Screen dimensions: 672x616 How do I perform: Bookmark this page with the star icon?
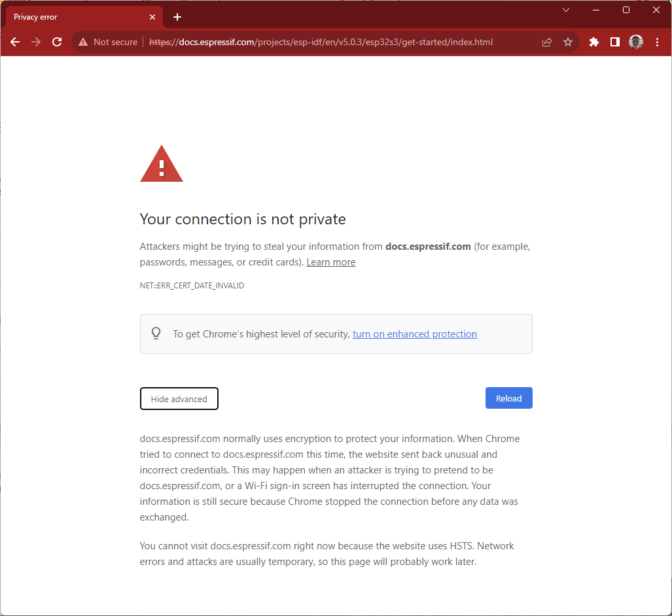click(x=568, y=42)
